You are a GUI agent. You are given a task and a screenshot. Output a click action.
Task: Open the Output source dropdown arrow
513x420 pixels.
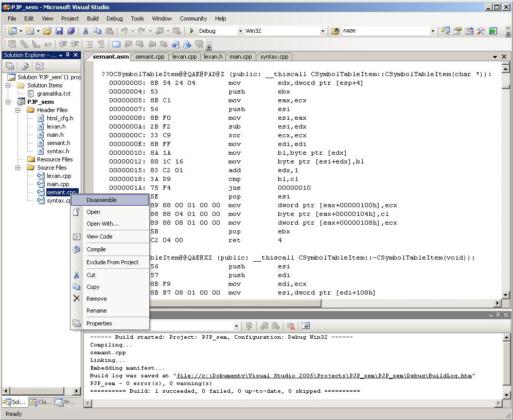click(236, 326)
